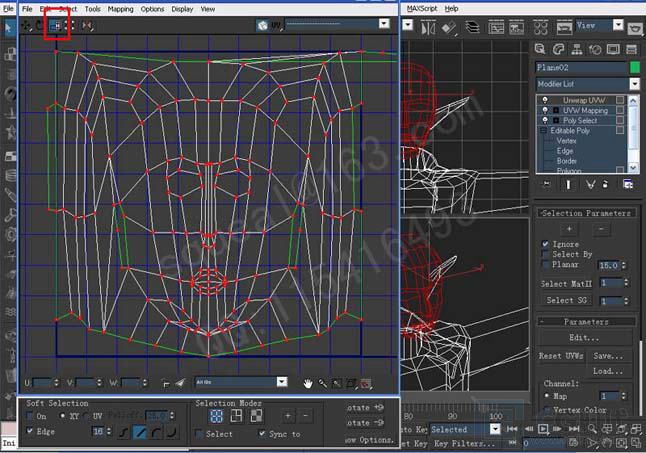Screen dimensions: 646x453
Task: Toggle the Select checkbox in Selection Modes
Action: click(x=199, y=434)
